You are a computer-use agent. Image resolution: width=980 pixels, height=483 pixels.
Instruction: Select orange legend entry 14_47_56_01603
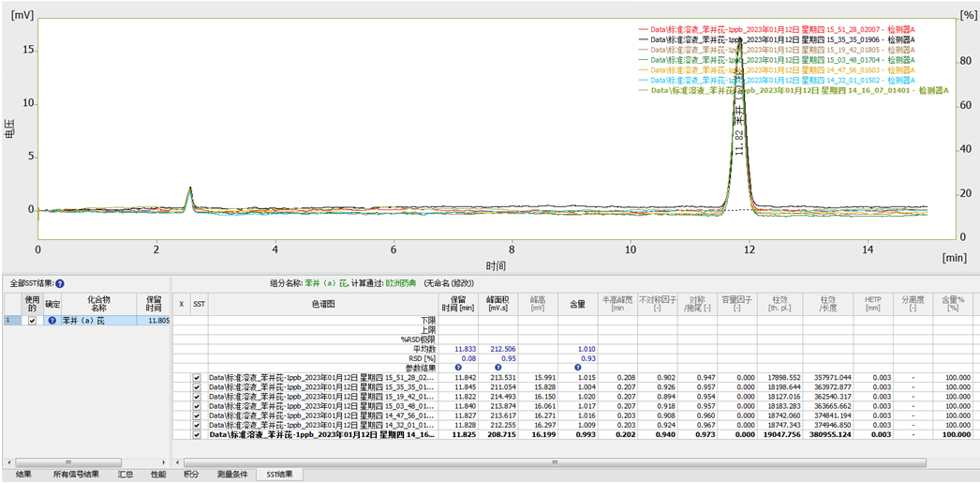(x=777, y=70)
